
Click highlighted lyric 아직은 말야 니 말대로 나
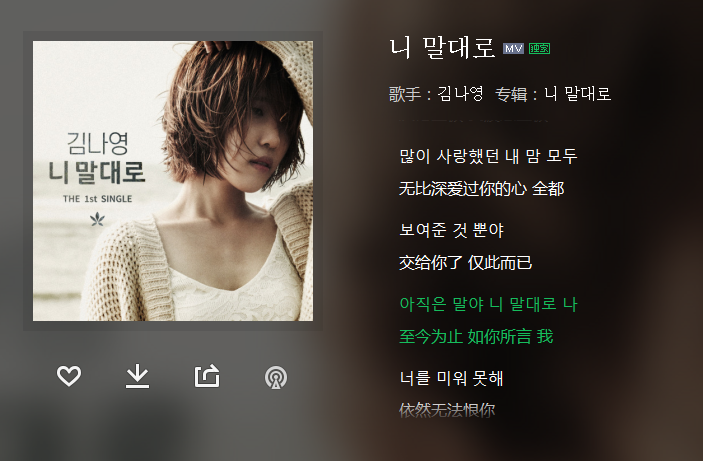point(488,304)
